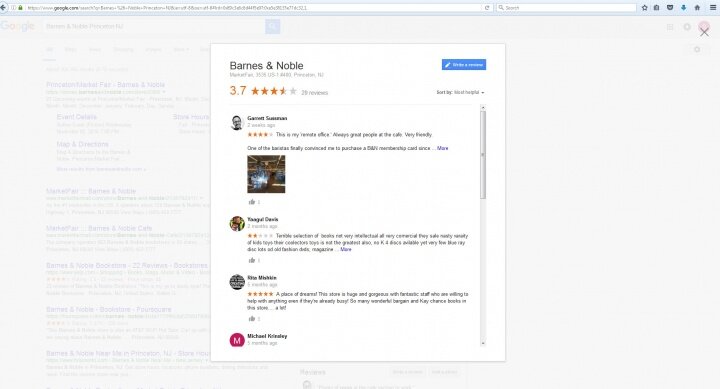
Task: Click Michael Krinsley's pink M avatar
Action: click(236, 340)
